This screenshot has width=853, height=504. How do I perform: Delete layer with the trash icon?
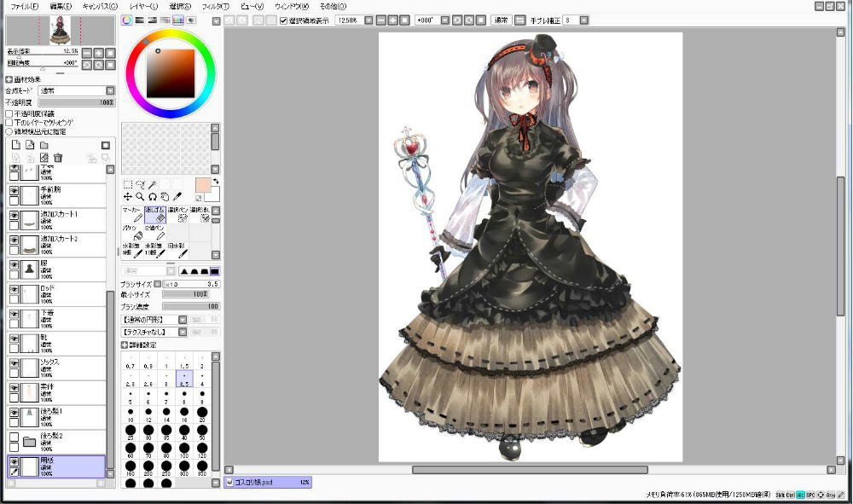[58, 158]
